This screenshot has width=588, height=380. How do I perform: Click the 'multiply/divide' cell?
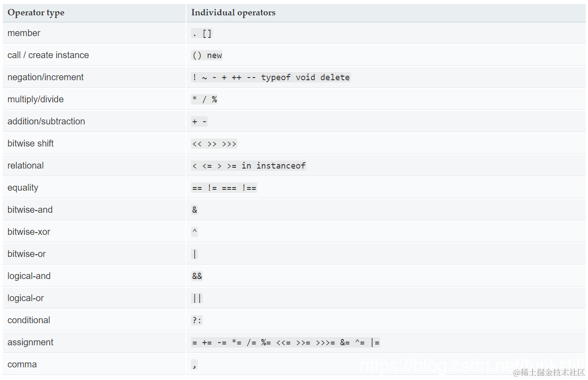pyautogui.click(x=36, y=99)
